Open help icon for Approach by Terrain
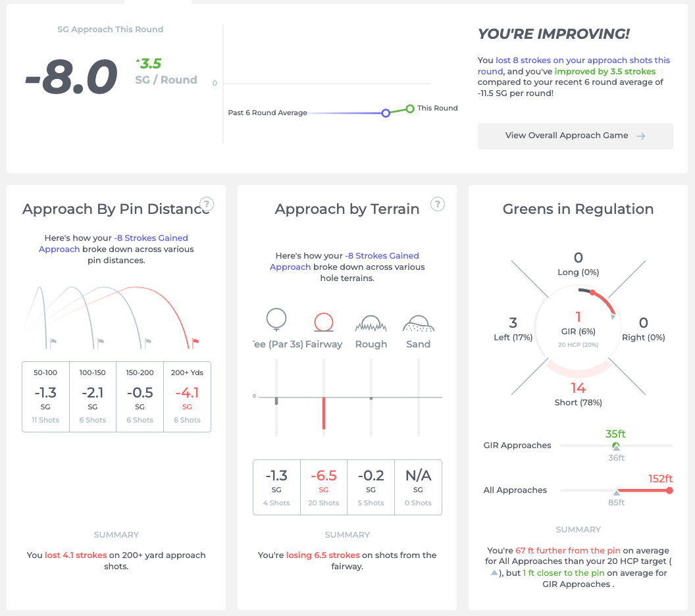 pos(438,204)
